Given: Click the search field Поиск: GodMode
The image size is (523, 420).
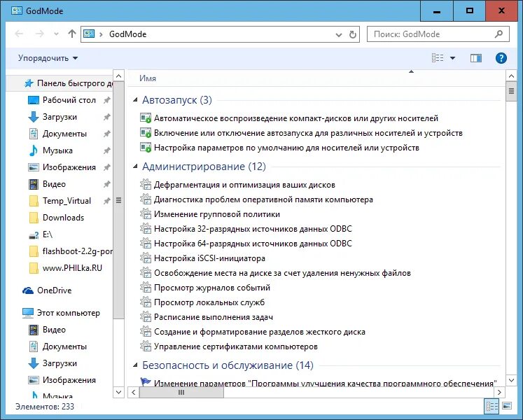Looking at the screenshot, I should pos(438,34).
